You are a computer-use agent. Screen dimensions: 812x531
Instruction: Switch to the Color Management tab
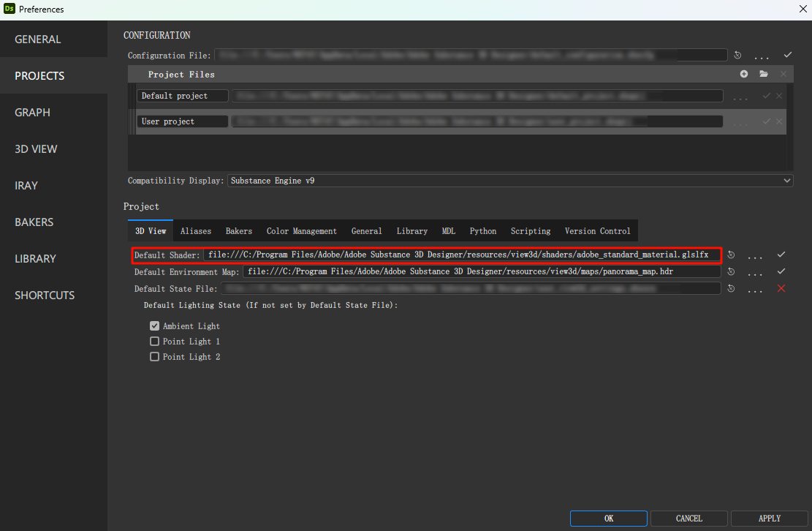pyautogui.click(x=301, y=231)
